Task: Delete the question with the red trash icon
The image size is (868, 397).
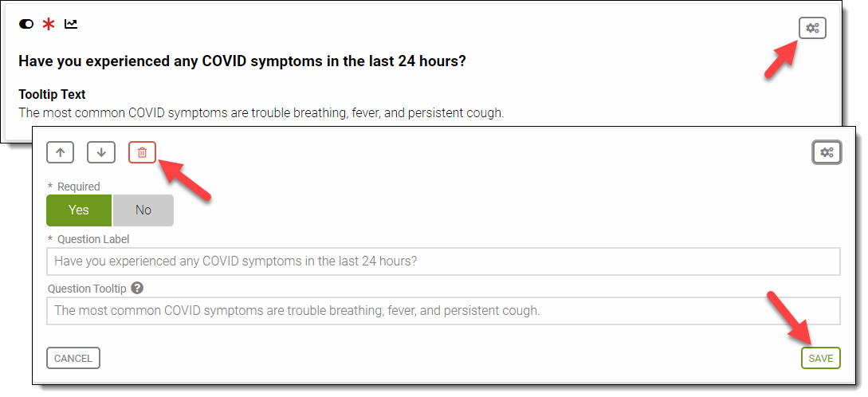Action: coord(143,152)
